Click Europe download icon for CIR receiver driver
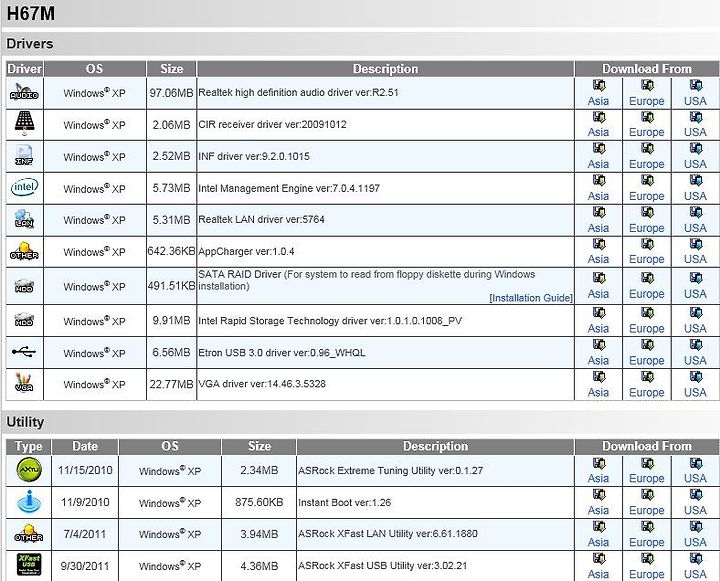Viewport: 720px width, 581px height. (647, 117)
